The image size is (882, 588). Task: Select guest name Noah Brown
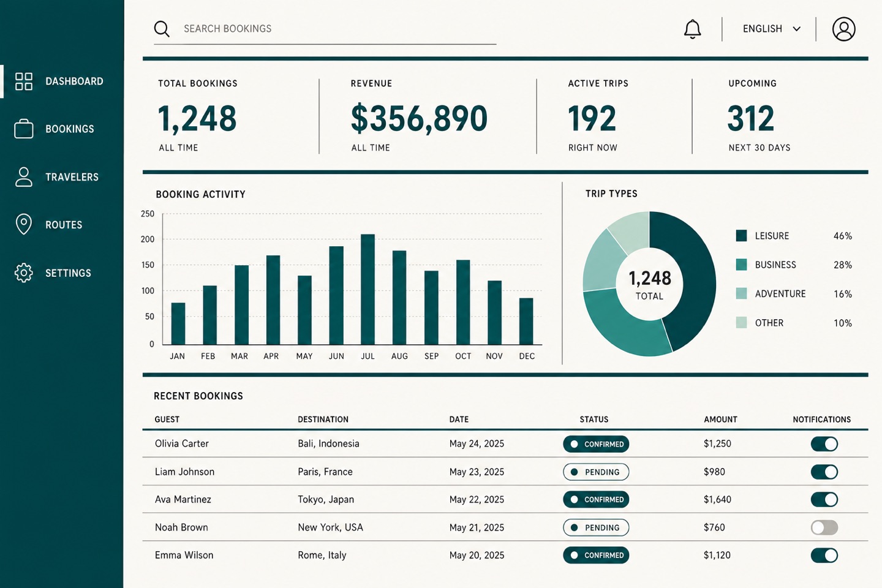181,527
